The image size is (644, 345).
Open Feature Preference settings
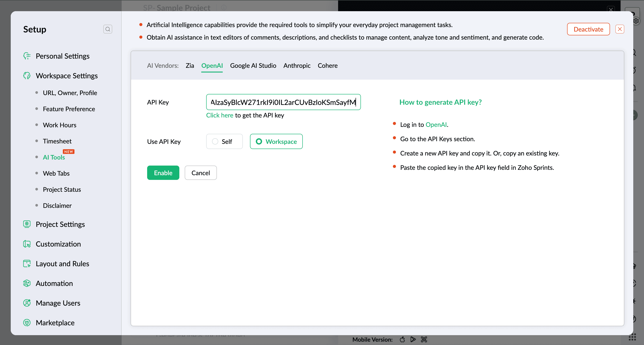[69, 109]
